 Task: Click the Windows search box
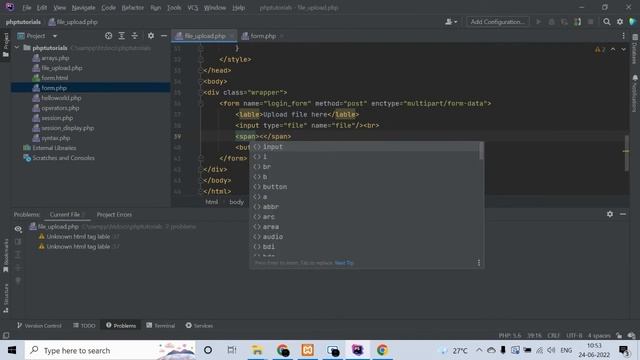point(111,350)
